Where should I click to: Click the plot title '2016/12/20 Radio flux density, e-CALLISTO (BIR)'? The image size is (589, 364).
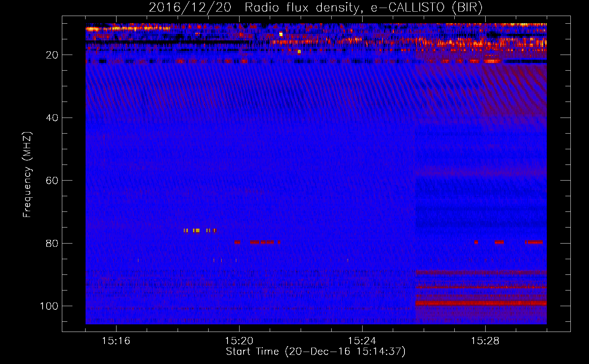pyautogui.click(x=316, y=7)
